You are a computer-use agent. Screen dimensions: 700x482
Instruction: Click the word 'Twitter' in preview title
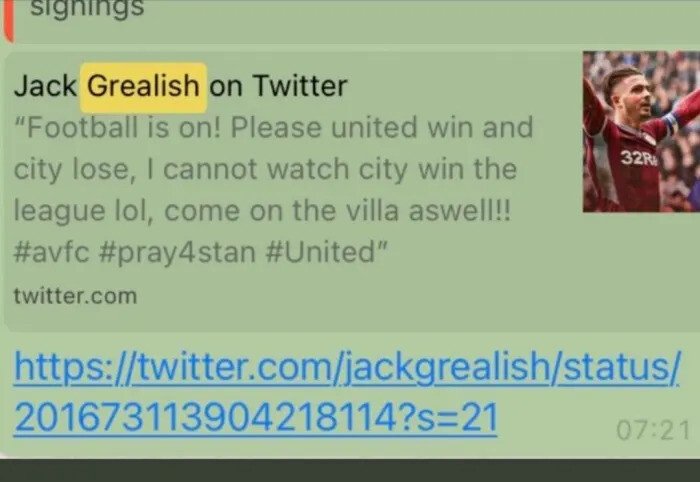click(x=300, y=86)
